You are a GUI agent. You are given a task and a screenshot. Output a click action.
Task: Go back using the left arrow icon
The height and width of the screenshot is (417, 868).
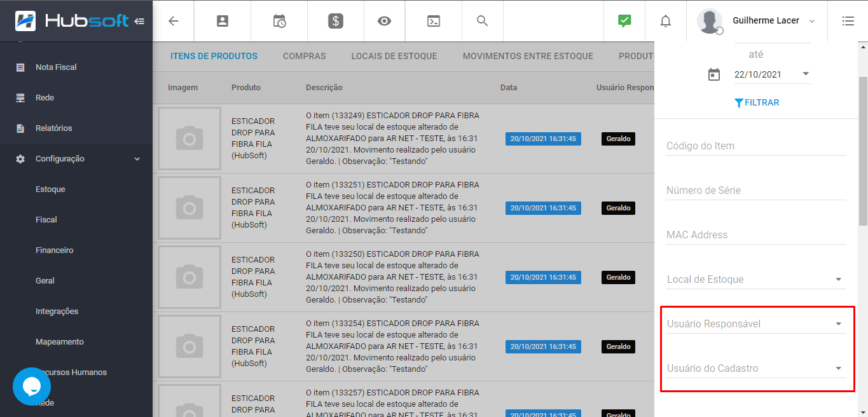(x=174, y=21)
